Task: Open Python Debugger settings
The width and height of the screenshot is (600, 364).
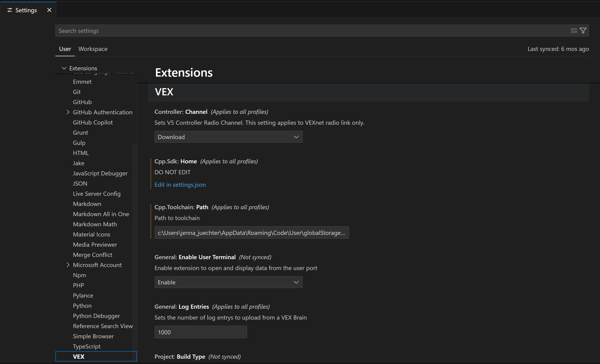Action: pos(96,316)
